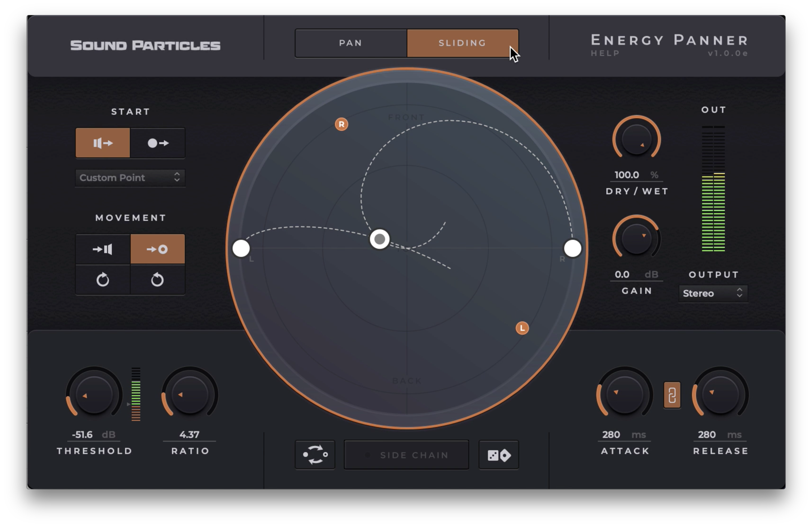Click the orange L speaker marker
This screenshot has width=812, height=527.
[x=522, y=328]
